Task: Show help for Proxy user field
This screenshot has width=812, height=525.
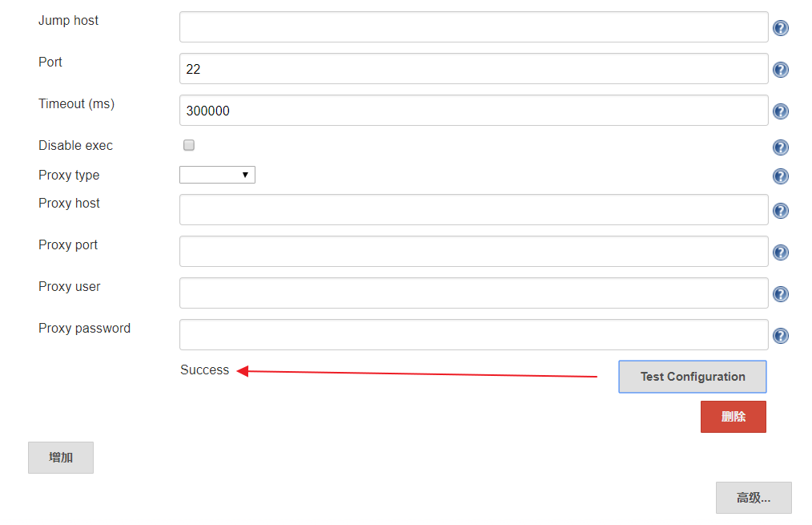Action: click(781, 294)
